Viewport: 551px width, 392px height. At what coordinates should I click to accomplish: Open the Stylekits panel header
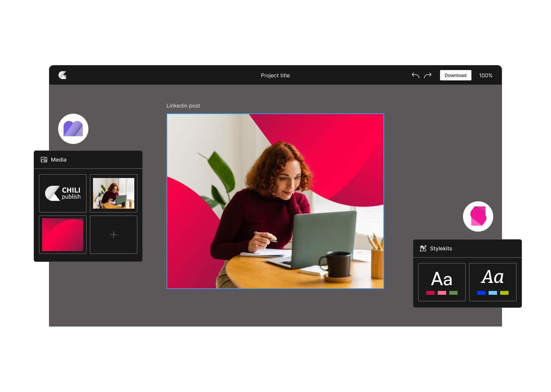point(467,248)
